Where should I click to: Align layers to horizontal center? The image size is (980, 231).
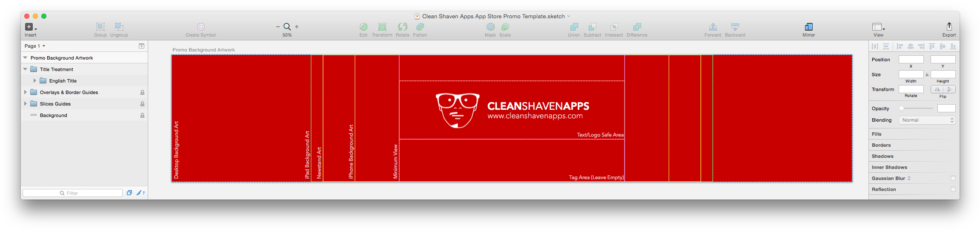pyautogui.click(x=911, y=46)
